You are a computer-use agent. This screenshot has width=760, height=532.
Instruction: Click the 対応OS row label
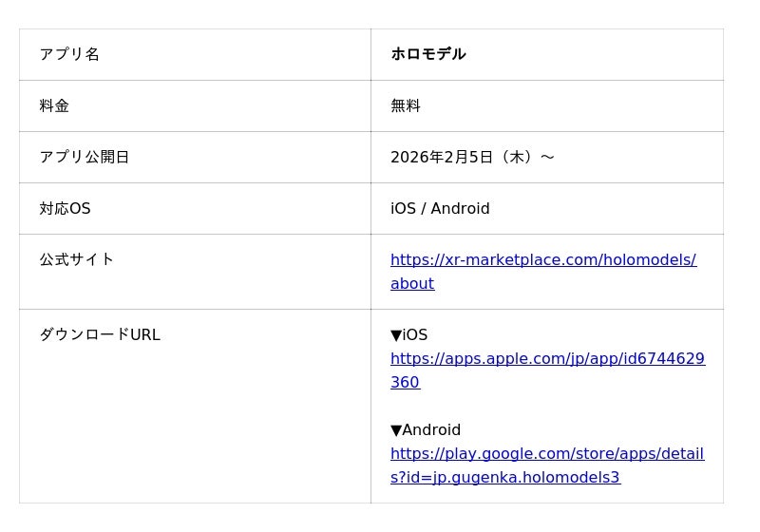point(65,208)
